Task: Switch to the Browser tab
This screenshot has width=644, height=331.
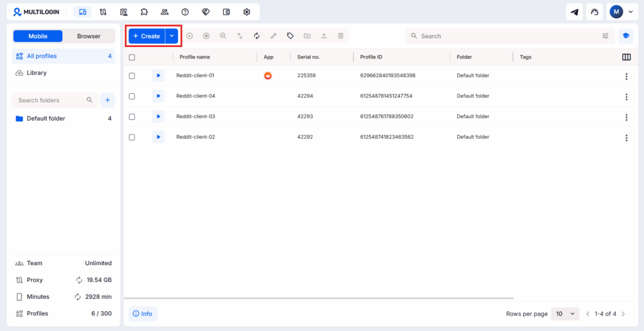Action: [89, 36]
